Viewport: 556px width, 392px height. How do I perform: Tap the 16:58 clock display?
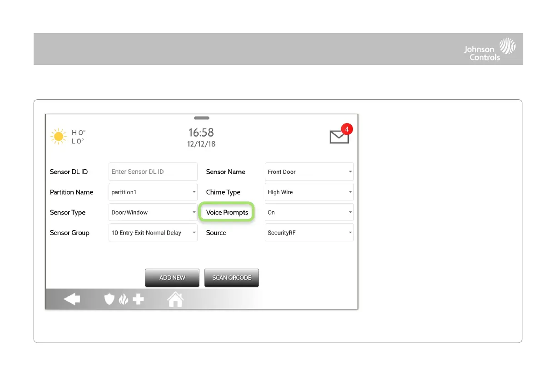pyautogui.click(x=201, y=132)
